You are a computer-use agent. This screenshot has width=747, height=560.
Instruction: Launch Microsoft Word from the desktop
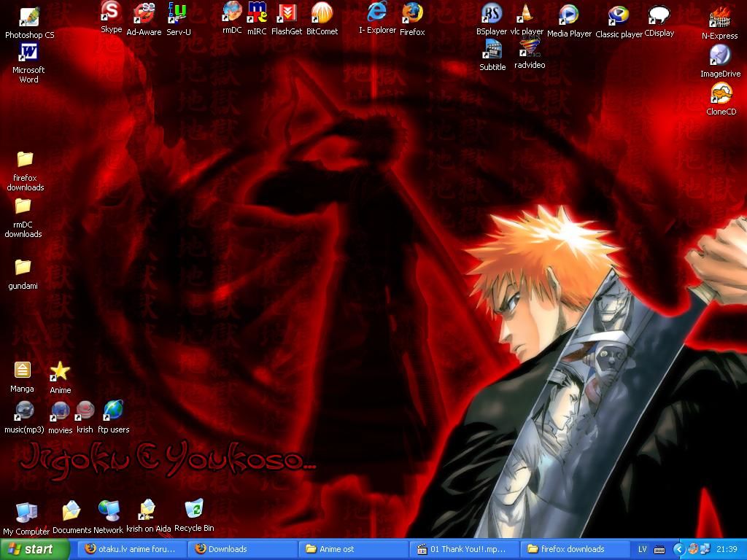(x=28, y=52)
